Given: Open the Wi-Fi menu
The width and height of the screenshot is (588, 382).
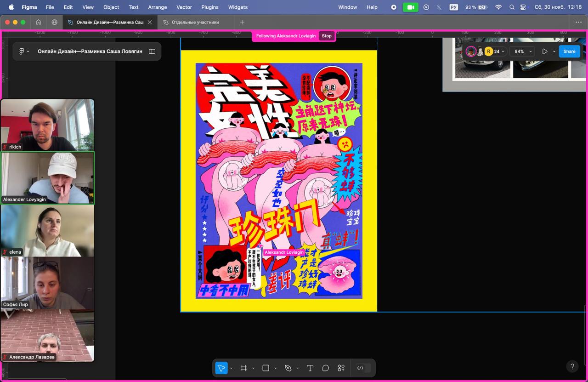Looking at the screenshot, I should 498,7.
